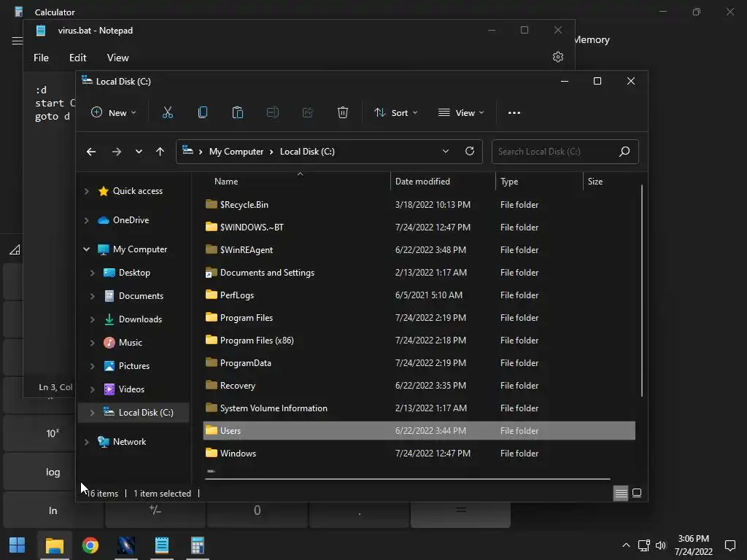
Task: Click the Rename icon in Explorer toolbar
Action: (273, 113)
